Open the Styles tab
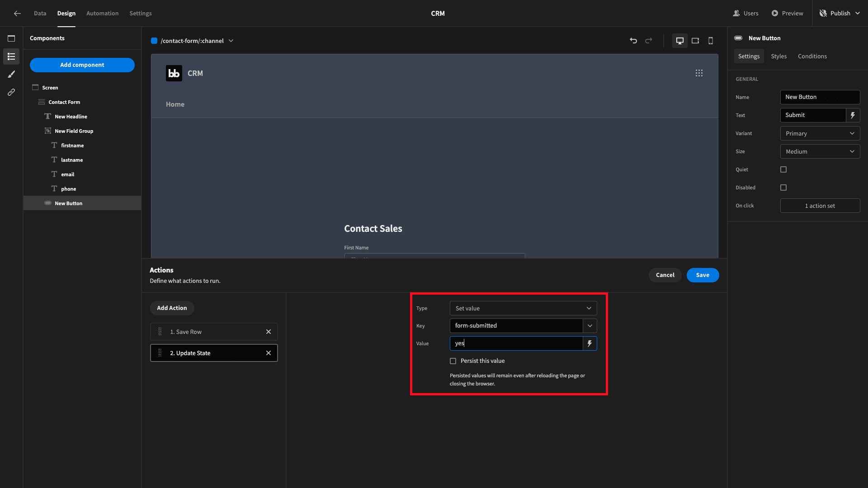This screenshot has height=488, width=868. 778,56
